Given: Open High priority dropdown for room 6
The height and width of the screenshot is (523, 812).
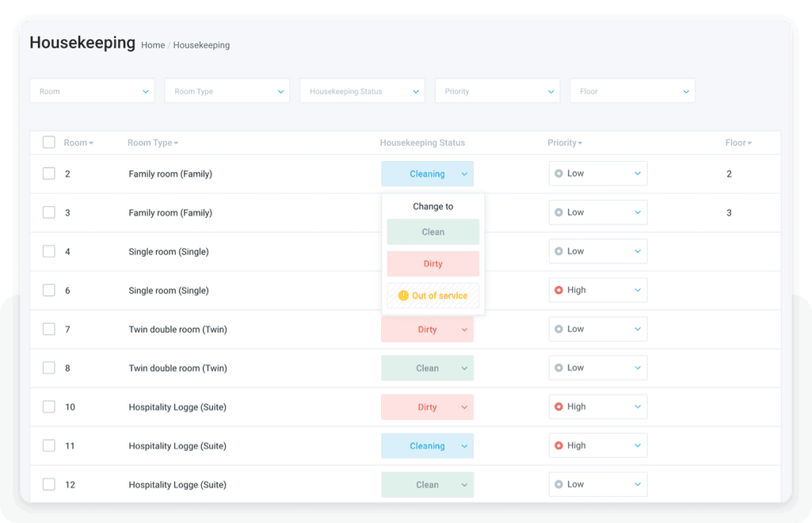Looking at the screenshot, I should click(598, 290).
